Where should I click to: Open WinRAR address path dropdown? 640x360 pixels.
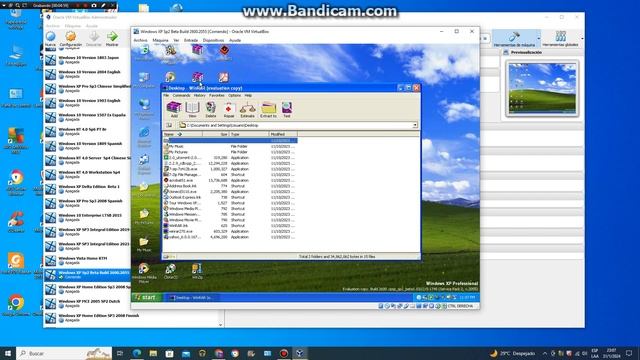415,125
